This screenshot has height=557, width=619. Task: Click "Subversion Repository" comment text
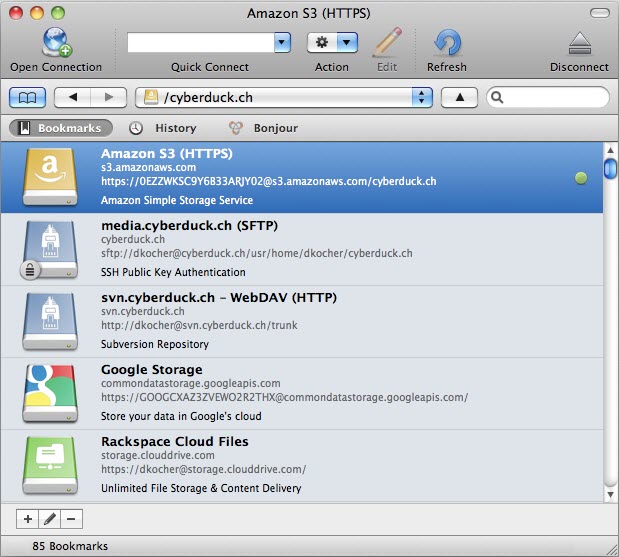point(155,344)
